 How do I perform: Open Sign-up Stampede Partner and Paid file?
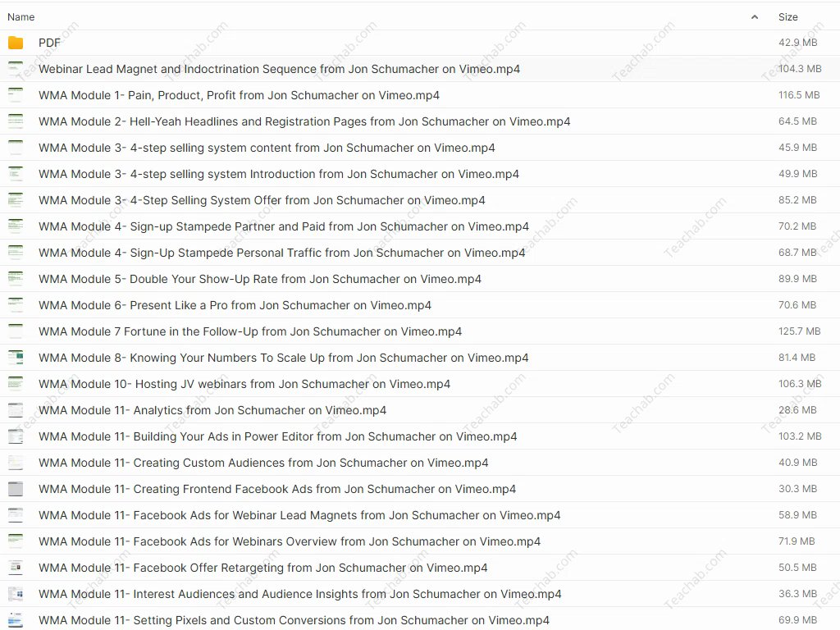coord(283,226)
